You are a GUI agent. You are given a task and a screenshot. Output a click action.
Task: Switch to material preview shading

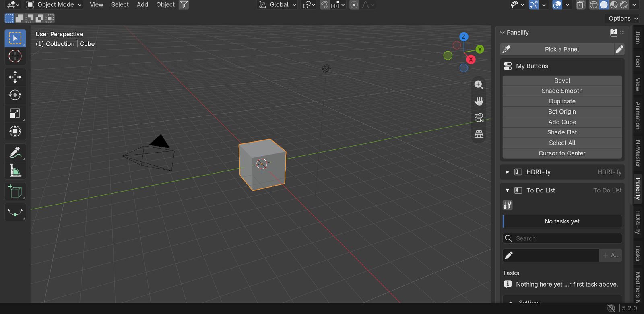(x=614, y=5)
